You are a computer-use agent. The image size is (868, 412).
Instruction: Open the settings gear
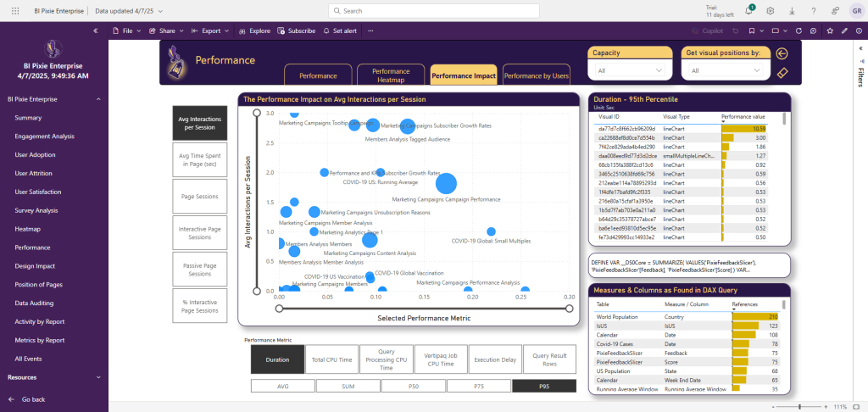[x=771, y=11]
